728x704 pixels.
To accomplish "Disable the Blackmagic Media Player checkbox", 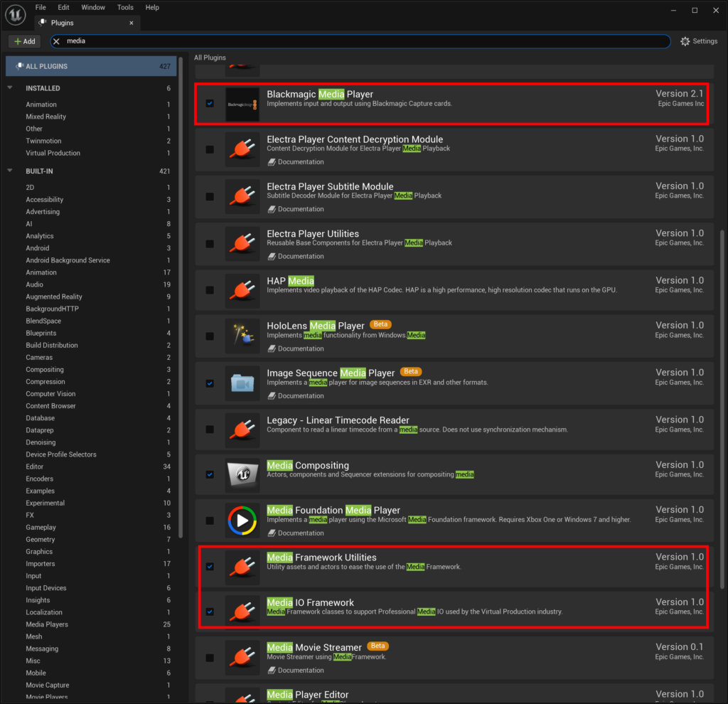I will 210,104.
